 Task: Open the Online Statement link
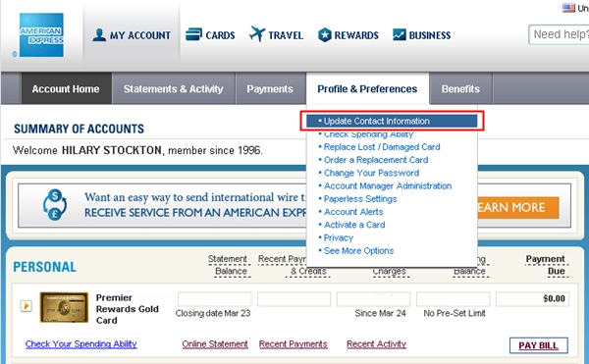click(215, 343)
